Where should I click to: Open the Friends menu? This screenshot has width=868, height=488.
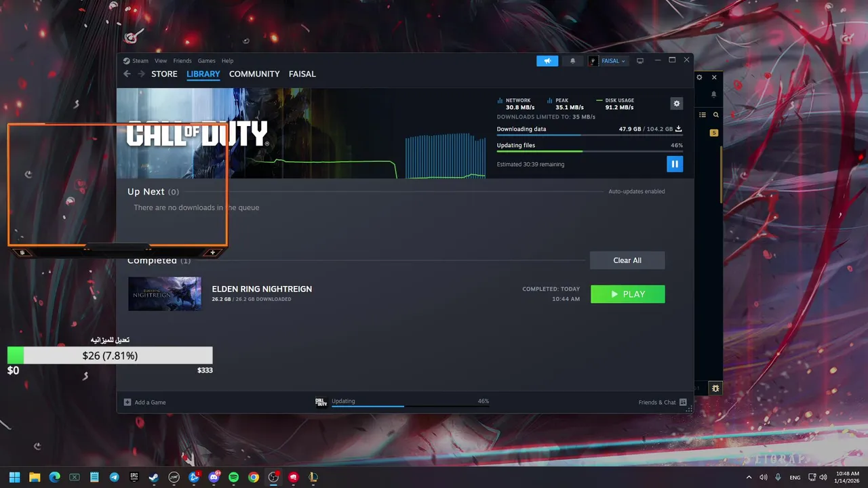[x=182, y=61]
